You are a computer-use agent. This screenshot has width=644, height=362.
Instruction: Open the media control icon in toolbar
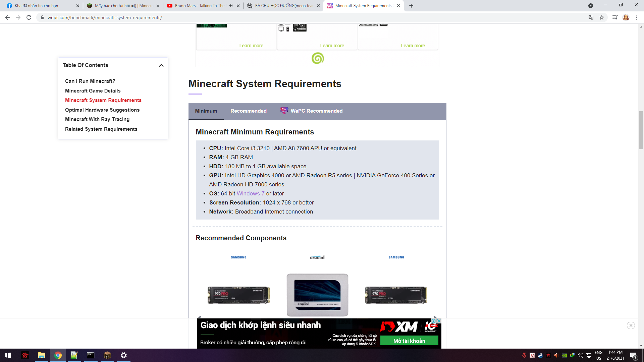(614, 17)
